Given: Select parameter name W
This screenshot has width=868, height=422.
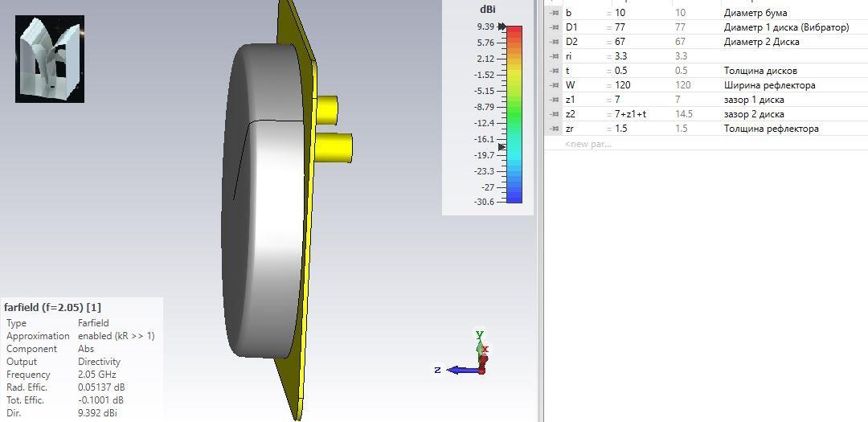Looking at the screenshot, I should click(x=570, y=85).
